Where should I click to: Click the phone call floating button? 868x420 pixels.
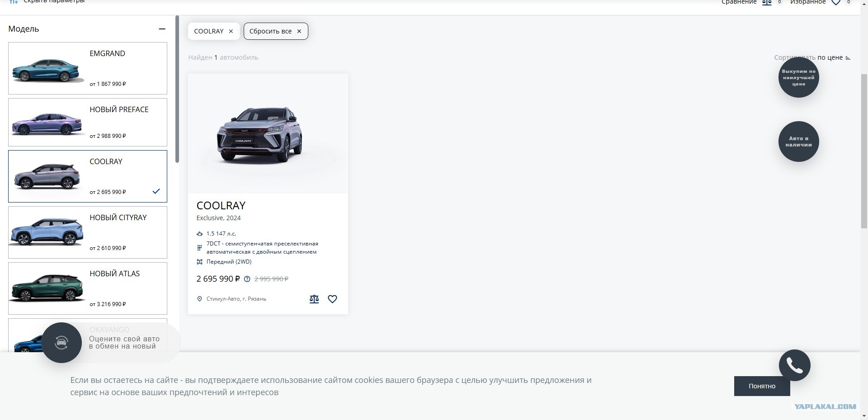(794, 365)
